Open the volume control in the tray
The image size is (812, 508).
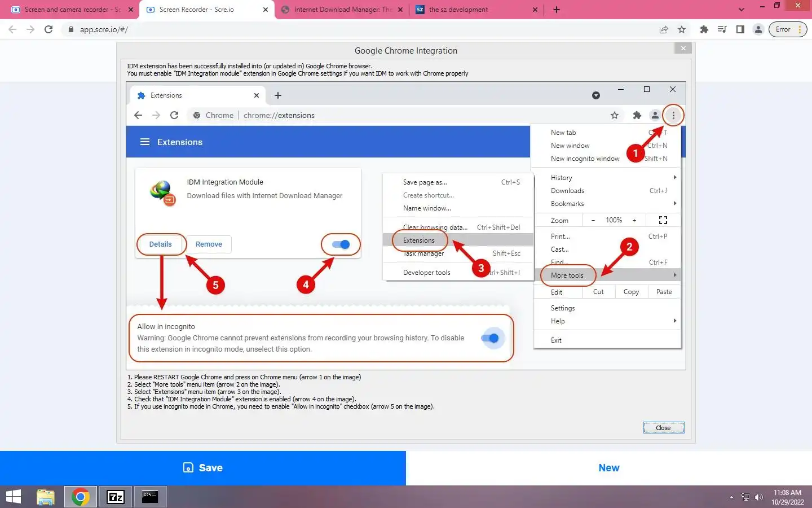coord(759,497)
